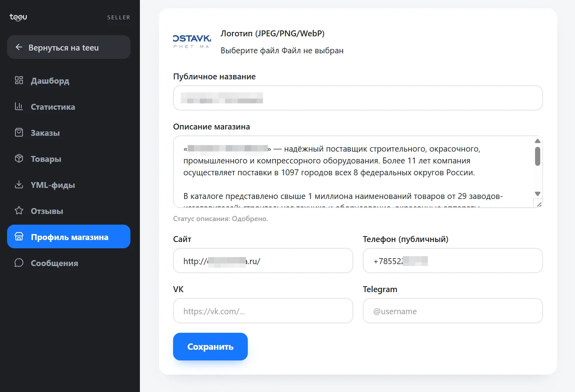575x392 pixels.
Task: Click the Профиль магазина storefront icon
Action: [x=19, y=237]
